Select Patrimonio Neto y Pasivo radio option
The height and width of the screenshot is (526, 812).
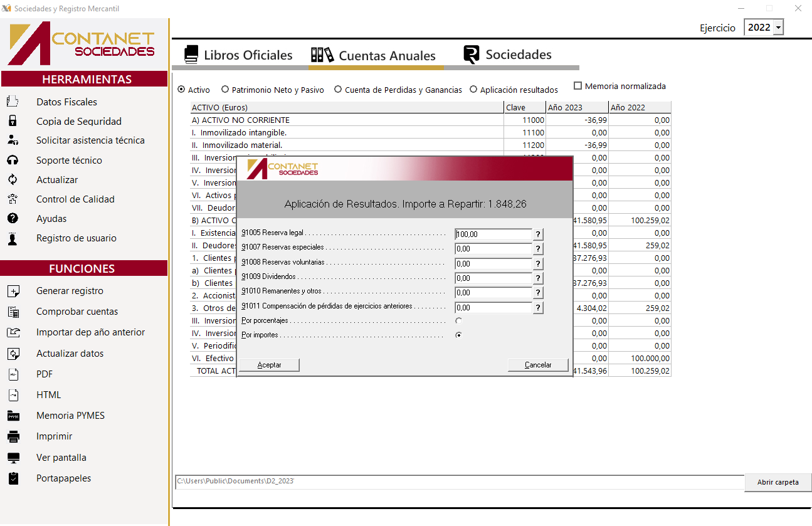226,90
